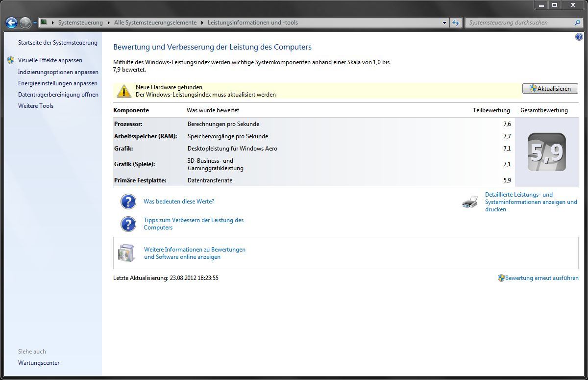
Task: Open Datenträgerbereinigung öffnen link
Action: (x=58, y=95)
